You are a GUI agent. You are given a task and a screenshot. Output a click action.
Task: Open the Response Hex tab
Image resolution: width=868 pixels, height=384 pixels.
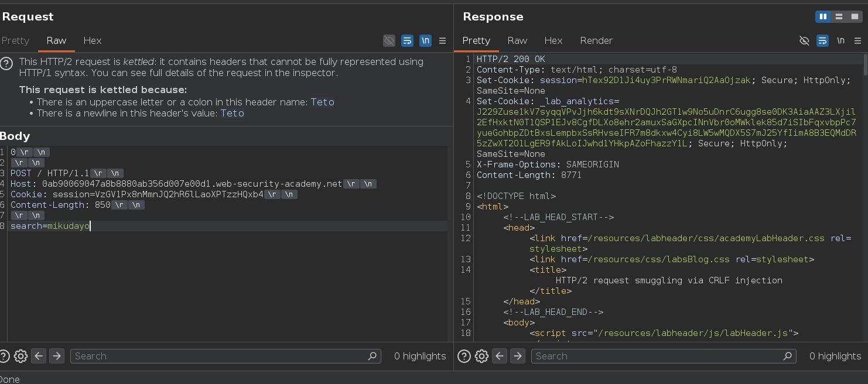553,40
